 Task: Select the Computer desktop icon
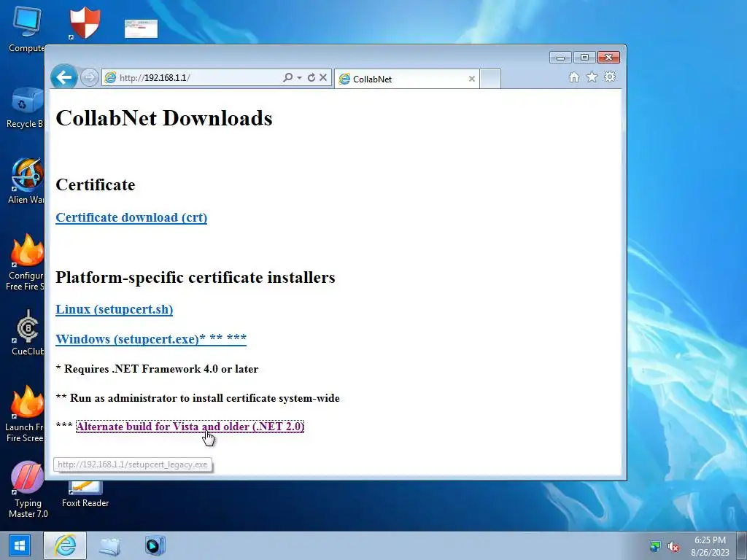[26, 29]
